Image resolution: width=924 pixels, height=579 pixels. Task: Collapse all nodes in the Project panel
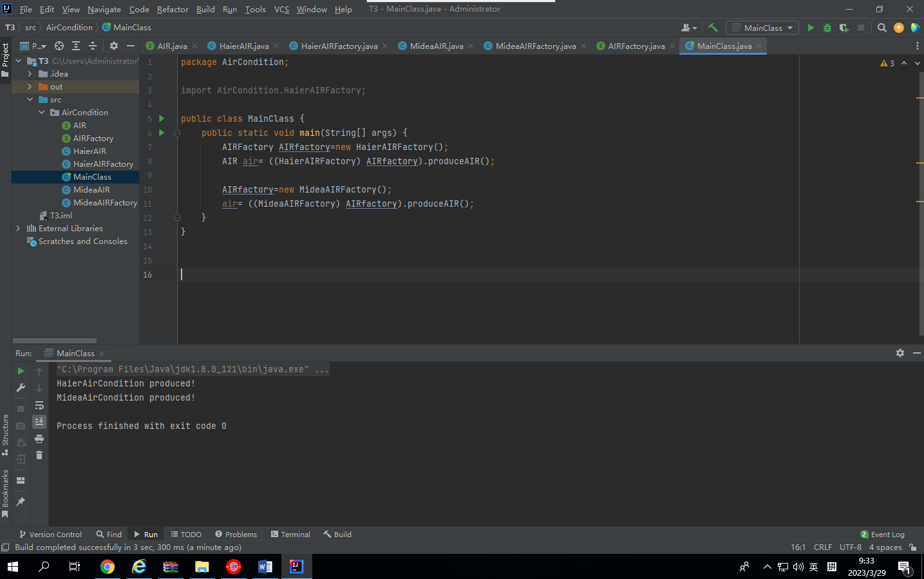point(93,46)
